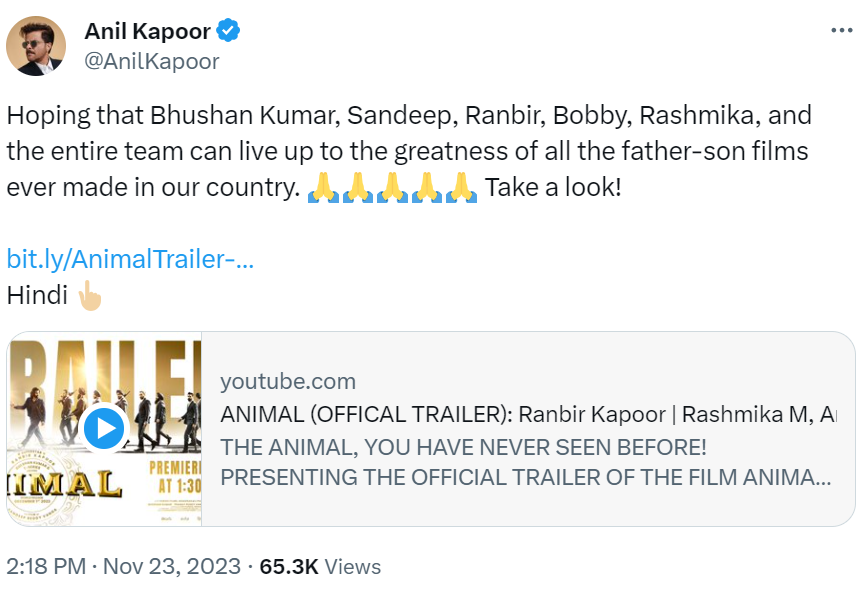Open the bit.ly/AnimalTrailer link
The width and height of the screenshot is (864, 593).
coord(130,260)
